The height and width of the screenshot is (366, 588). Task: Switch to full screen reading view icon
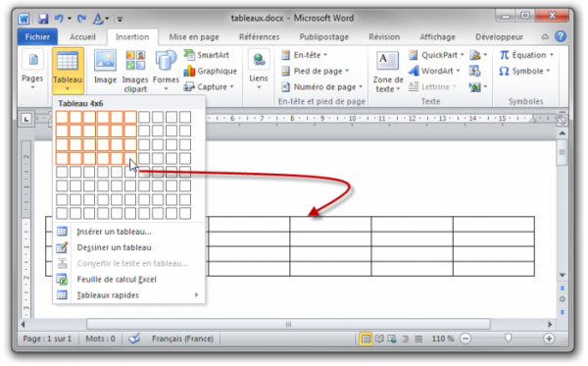[379, 339]
